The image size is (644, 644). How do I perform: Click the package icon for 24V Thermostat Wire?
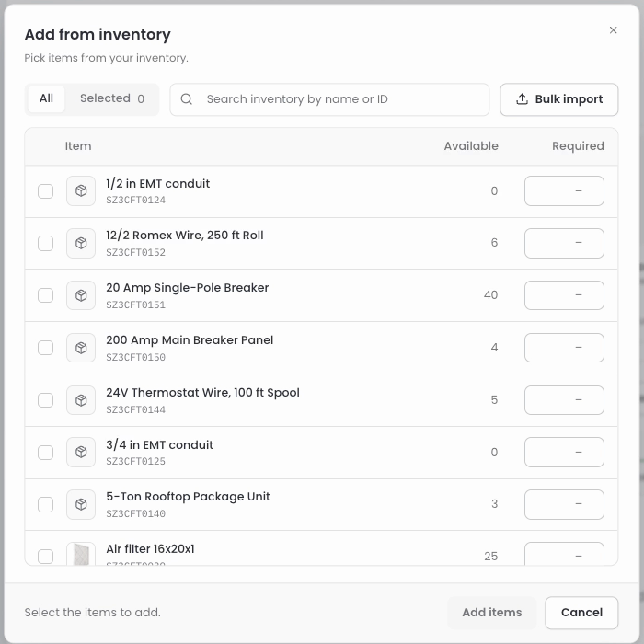[x=81, y=400]
